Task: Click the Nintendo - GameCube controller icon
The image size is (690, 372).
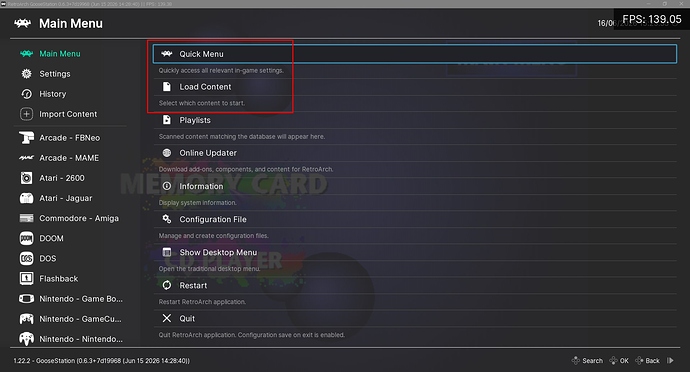Action: click(x=26, y=319)
